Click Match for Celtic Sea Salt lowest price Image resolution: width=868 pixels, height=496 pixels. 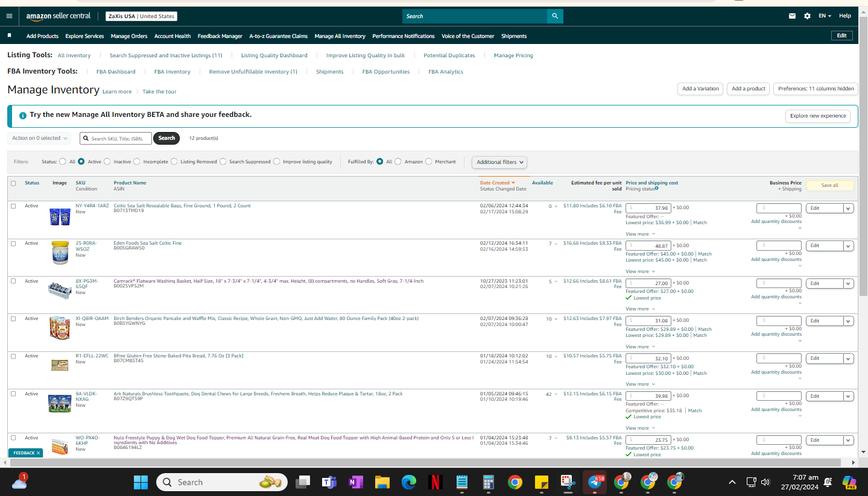click(700, 222)
